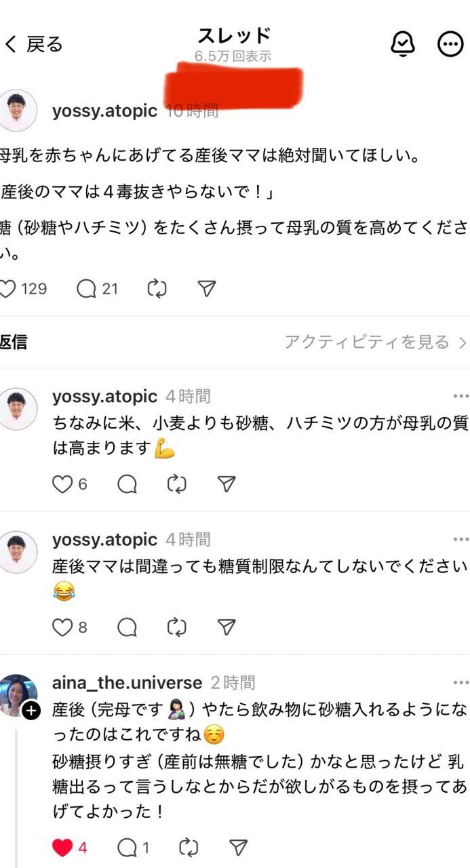Open three-dot menu on the 米、小麦 reply
Viewport: 470px width, 868px height.
point(461,396)
